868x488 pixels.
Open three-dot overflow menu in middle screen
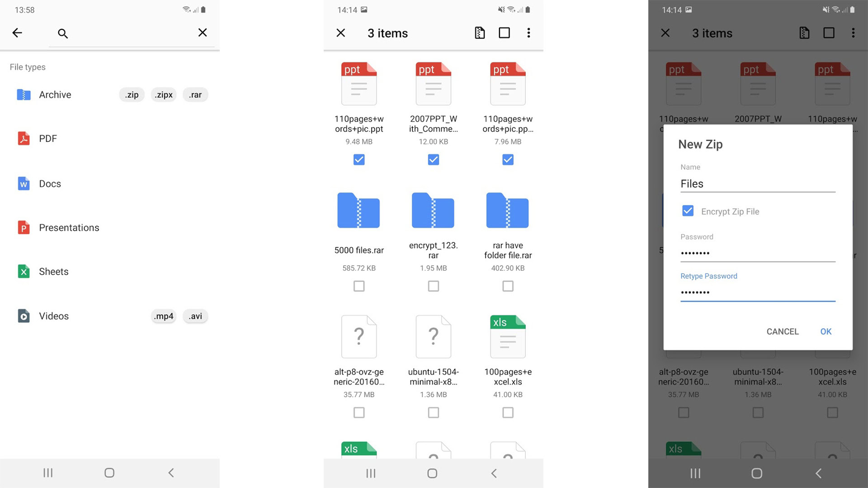528,33
